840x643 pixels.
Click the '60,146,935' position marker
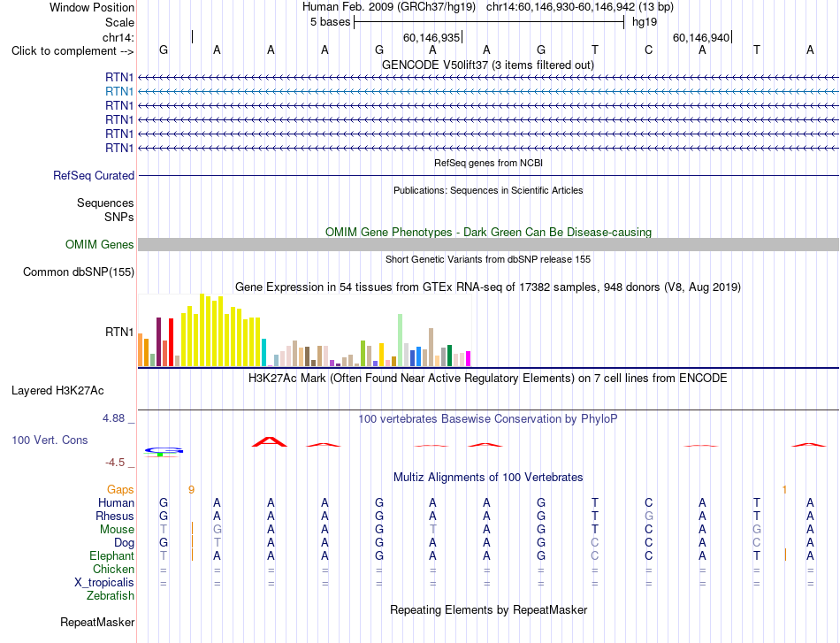[x=431, y=37]
